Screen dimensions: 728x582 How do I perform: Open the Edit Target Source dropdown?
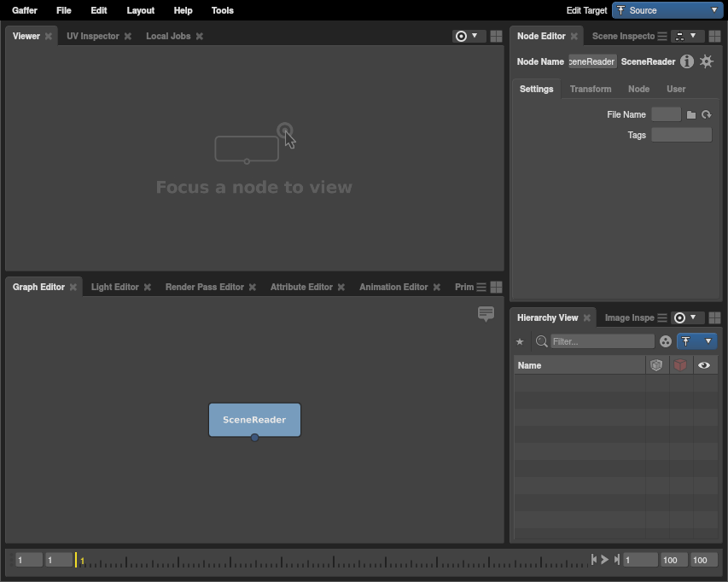tap(667, 10)
